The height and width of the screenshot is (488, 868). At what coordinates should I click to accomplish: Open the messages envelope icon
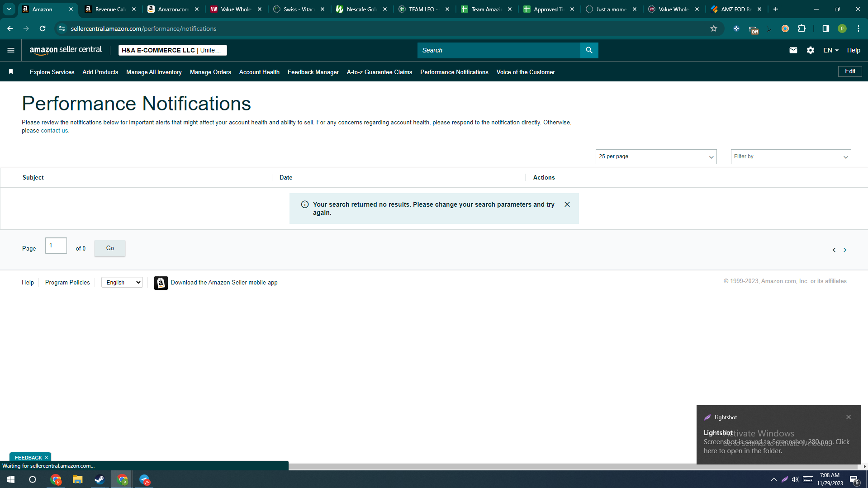(x=793, y=50)
